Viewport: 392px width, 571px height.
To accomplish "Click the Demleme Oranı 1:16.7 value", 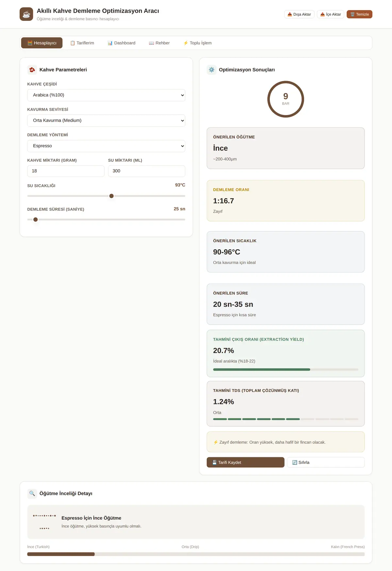I will coord(223,201).
